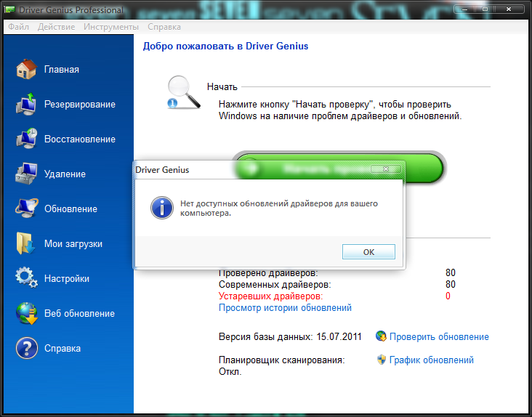Open График обновлений link
Viewport: 532px width, 417px height.
pyautogui.click(x=431, y=360)
